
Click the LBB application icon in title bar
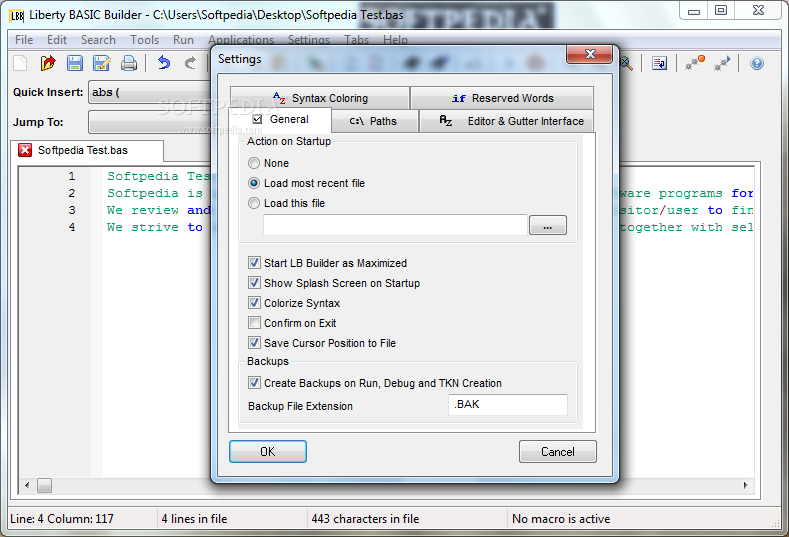[17, 16]
